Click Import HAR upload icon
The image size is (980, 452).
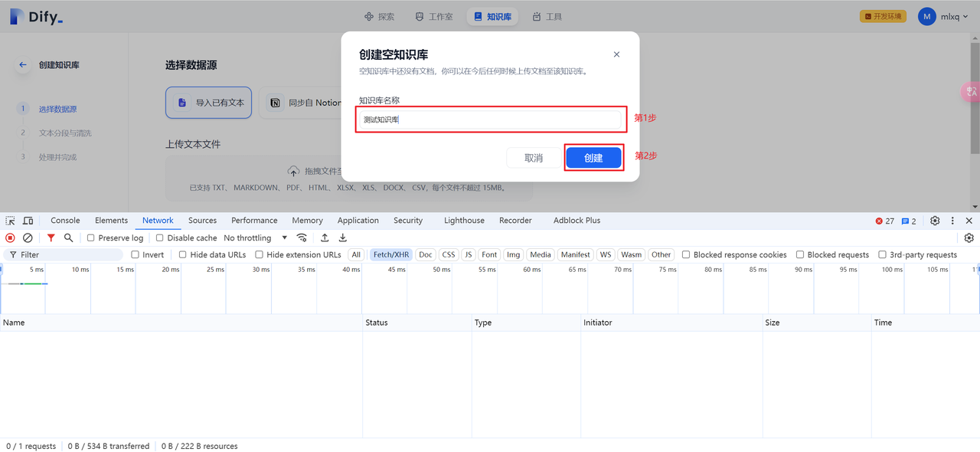[x=325, y=238]
